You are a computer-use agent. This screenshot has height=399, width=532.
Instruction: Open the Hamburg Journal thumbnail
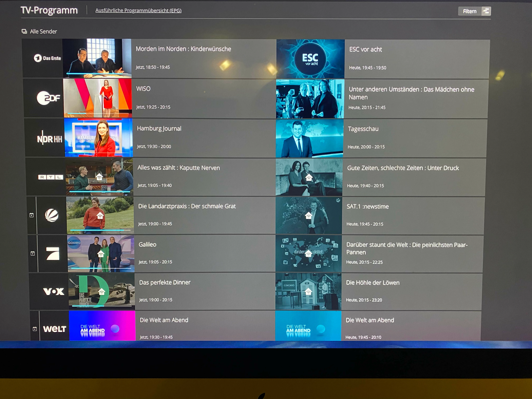[99, 138]
